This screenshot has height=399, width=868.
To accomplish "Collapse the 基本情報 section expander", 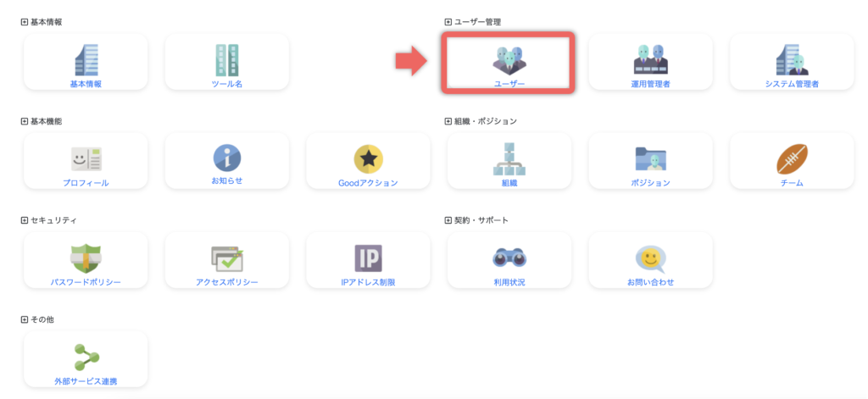I will pyautogui.click(x=25, y=22).
